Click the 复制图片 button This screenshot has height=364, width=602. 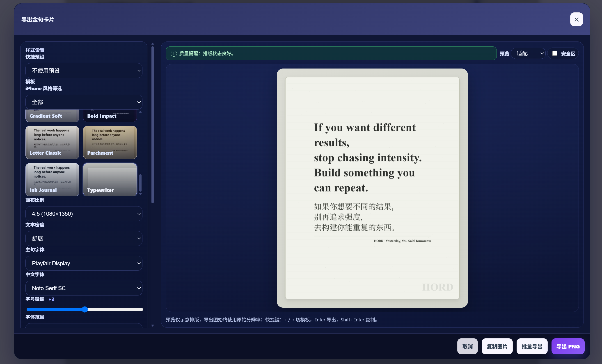[497, 346]
